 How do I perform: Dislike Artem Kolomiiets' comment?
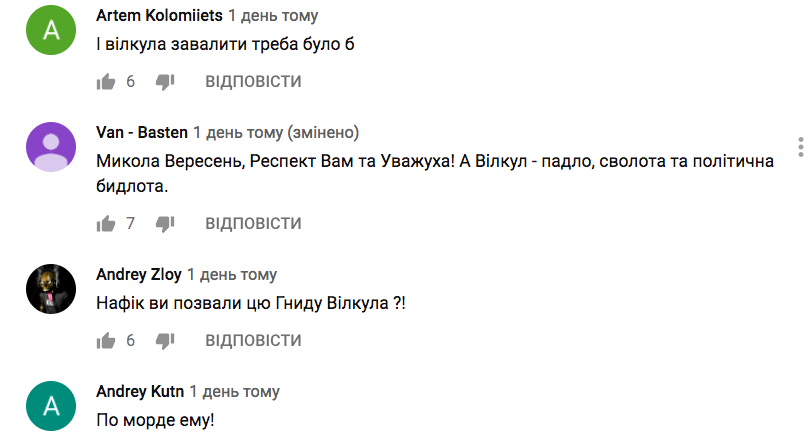point(165,81)
